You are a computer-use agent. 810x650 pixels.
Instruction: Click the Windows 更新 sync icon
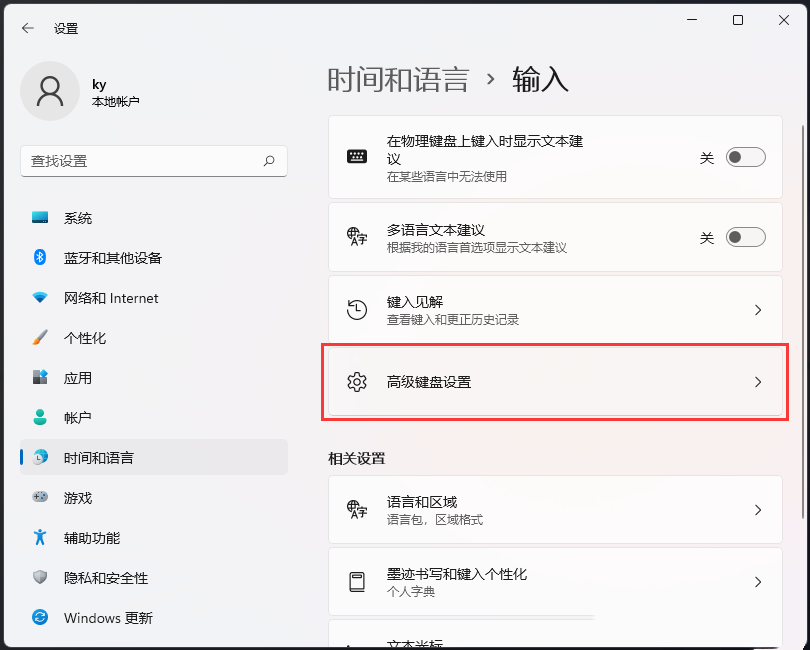(x=40, y=617)
